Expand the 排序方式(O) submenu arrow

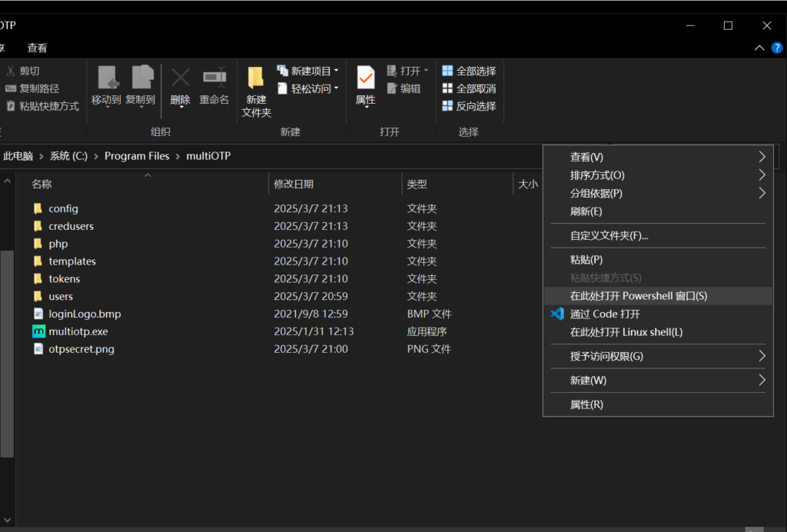(762, 175)
